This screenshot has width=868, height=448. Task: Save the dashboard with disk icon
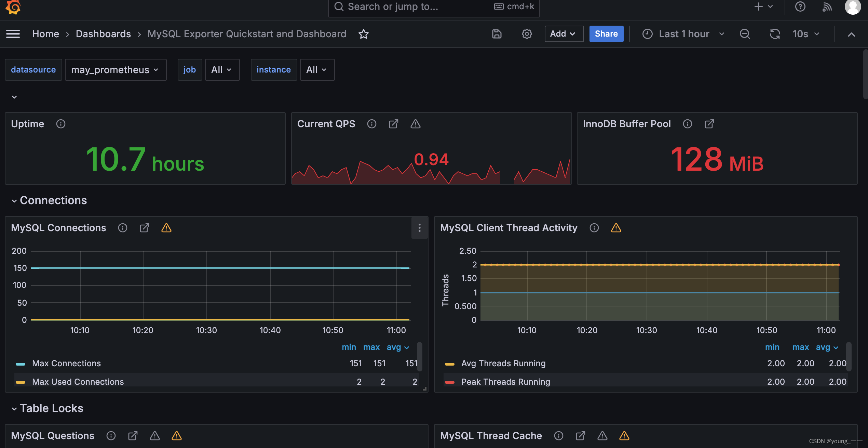[x=497, y=34]
